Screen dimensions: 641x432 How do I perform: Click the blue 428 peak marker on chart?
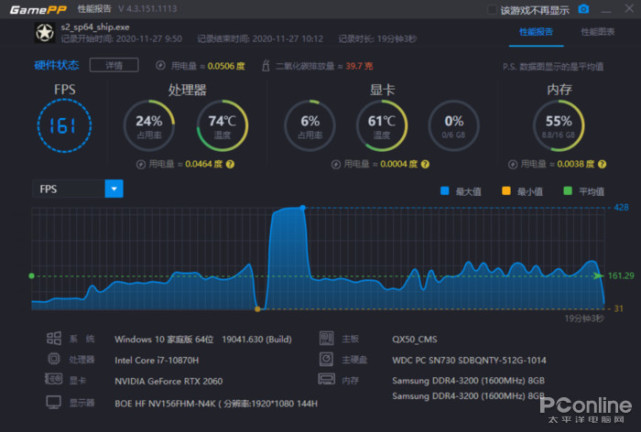(303, 208)
